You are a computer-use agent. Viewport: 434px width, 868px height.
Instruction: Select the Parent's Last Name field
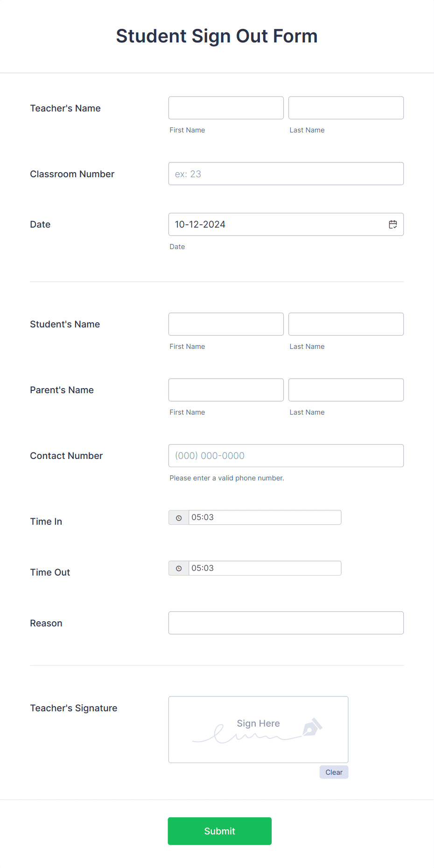(x=345, y=389)
